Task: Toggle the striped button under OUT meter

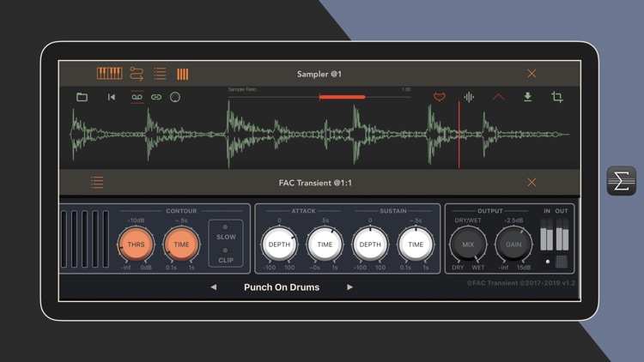Action: pyautogui.click(x=562, y=262)
